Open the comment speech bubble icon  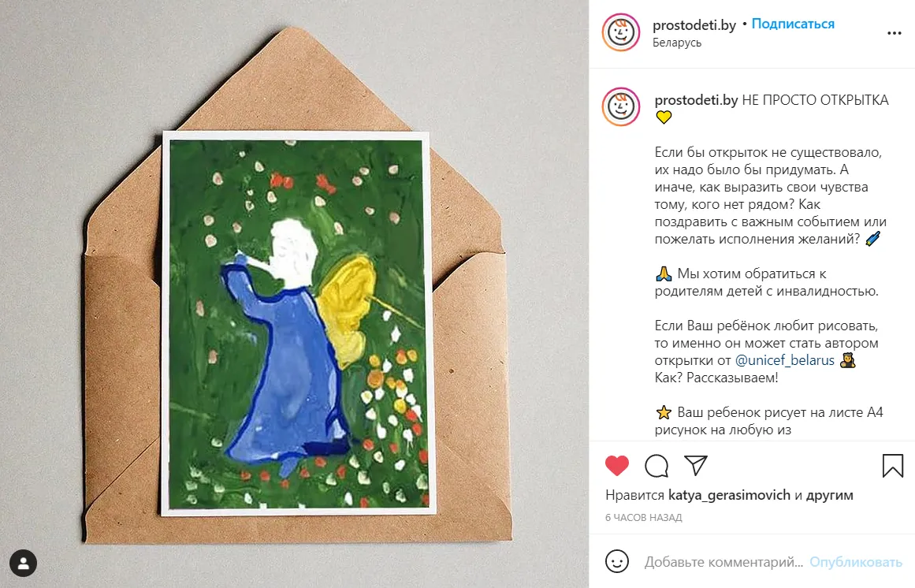[x=656, y=466]
